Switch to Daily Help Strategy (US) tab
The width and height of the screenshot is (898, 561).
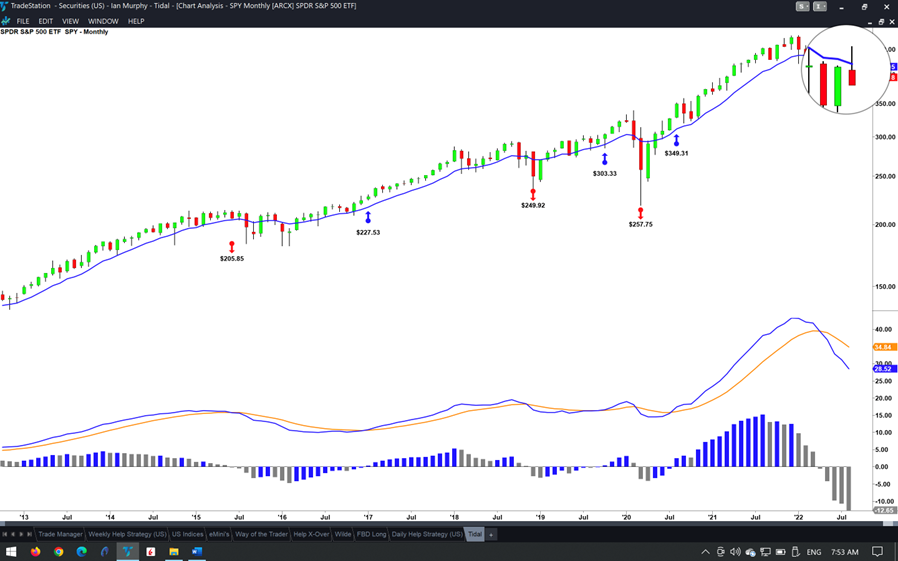[x=427, y=534]
